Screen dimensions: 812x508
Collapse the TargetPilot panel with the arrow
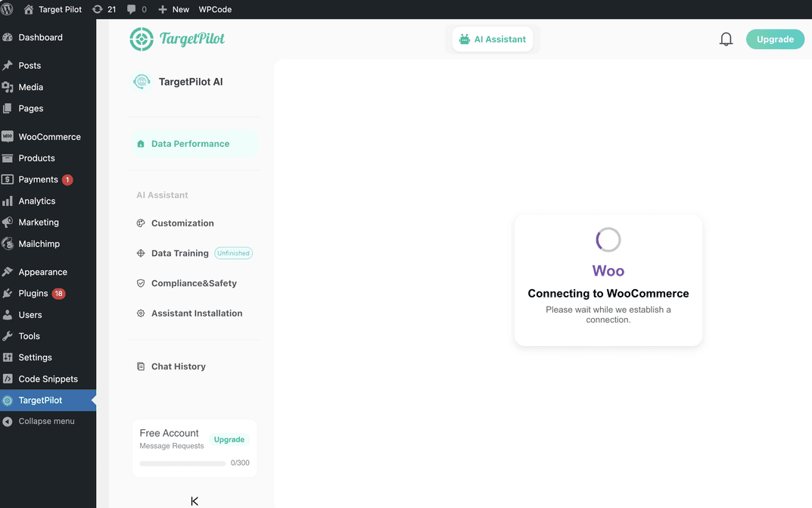coord(194,501)
